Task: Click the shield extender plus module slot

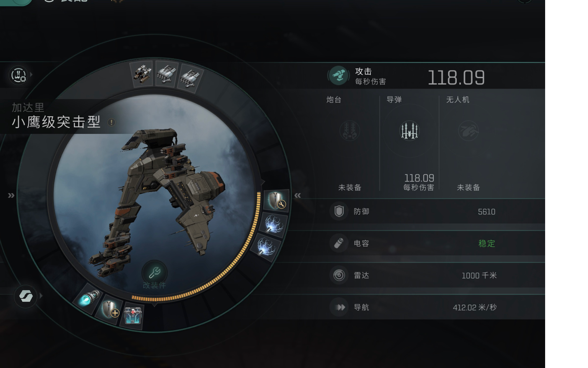Action: [x=110, y=309]
